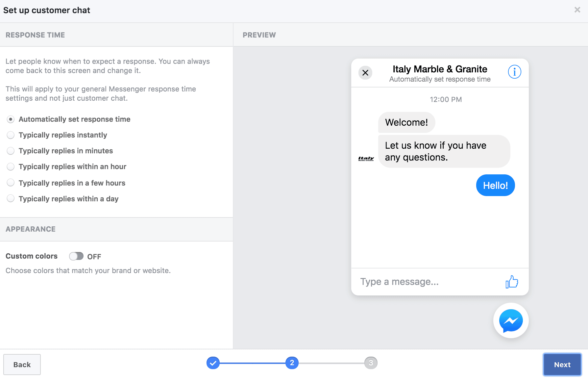The height and width of the screenshot is (379, 588).
Task: Click step 2 progress indicator
Action: click(x=292, y=363)
